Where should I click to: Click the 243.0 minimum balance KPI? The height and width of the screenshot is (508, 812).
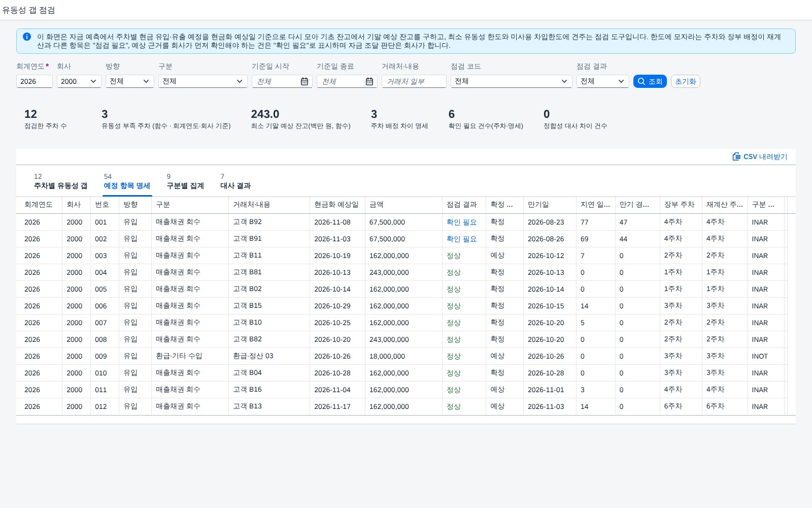coord(265,114)
